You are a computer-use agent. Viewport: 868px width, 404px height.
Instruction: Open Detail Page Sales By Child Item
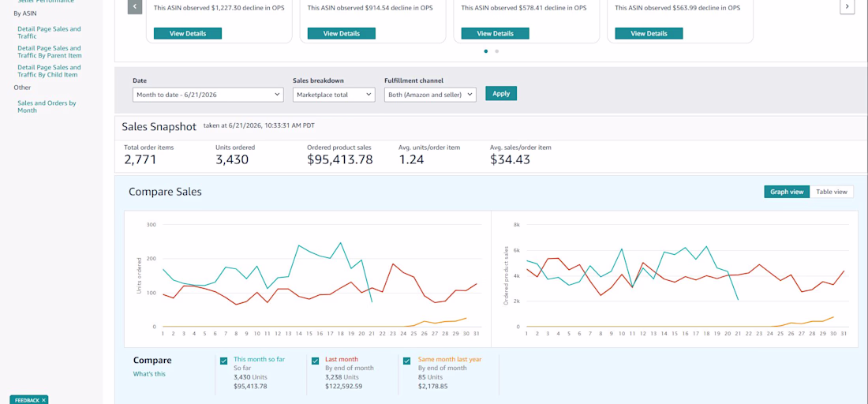click(x=49, y=71)
